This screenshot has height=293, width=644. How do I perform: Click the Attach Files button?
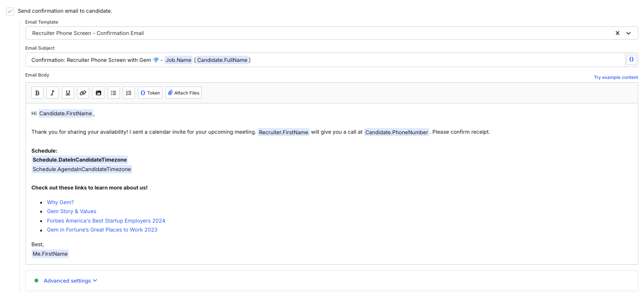[x=184, y=93]
